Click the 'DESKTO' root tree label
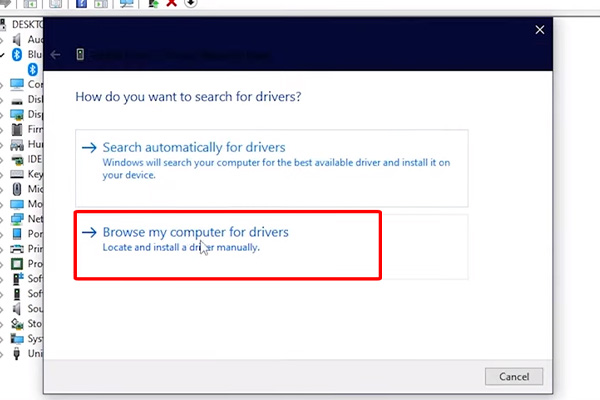 tap(28, 24)
